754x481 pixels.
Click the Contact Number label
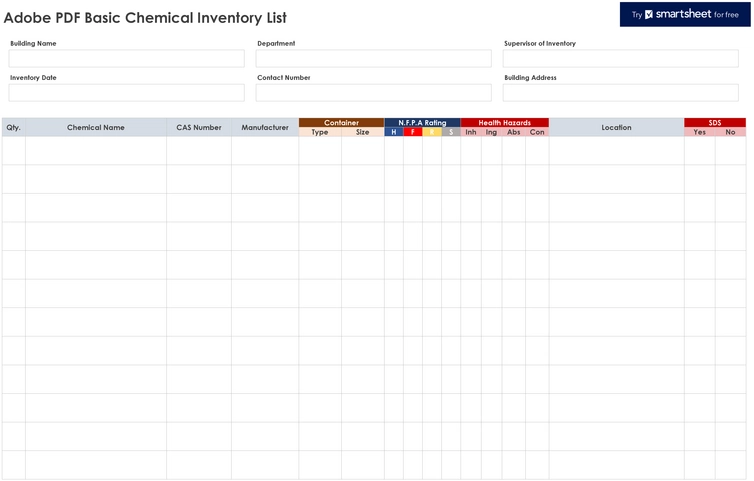(284, 77)
